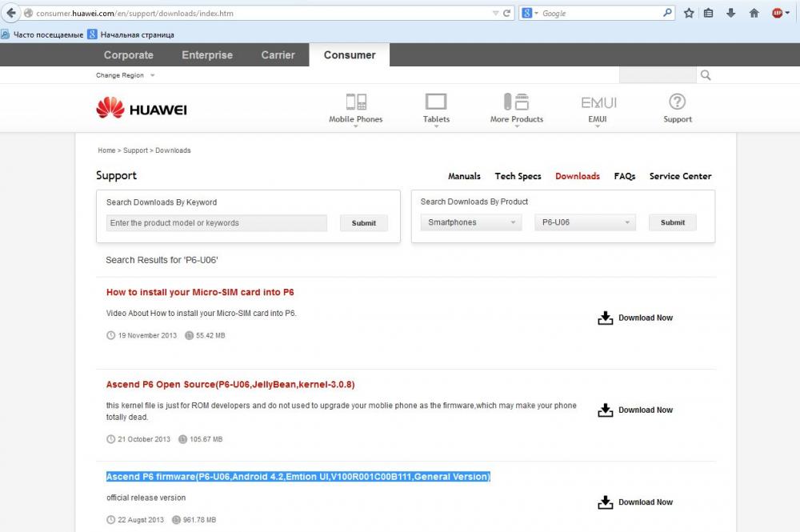Reload the page with the refresh icon
Viewport: 800px width, 532px height.
tap(507, 14)
